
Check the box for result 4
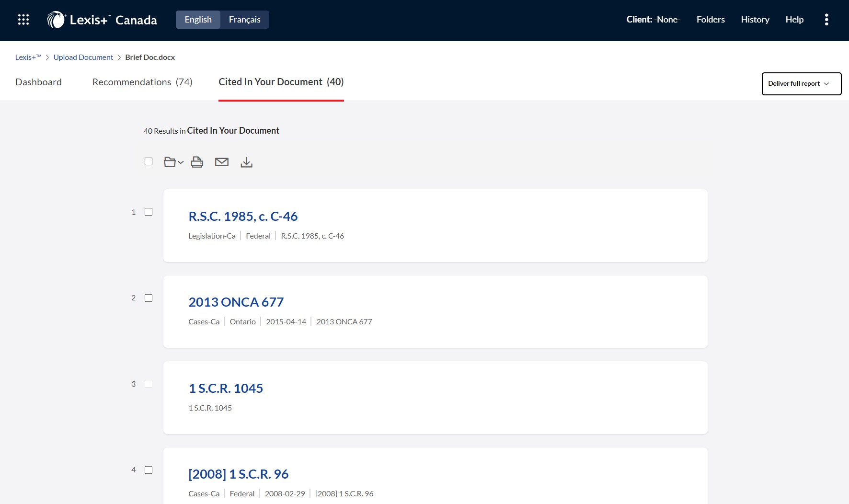[x=149, y=470]
